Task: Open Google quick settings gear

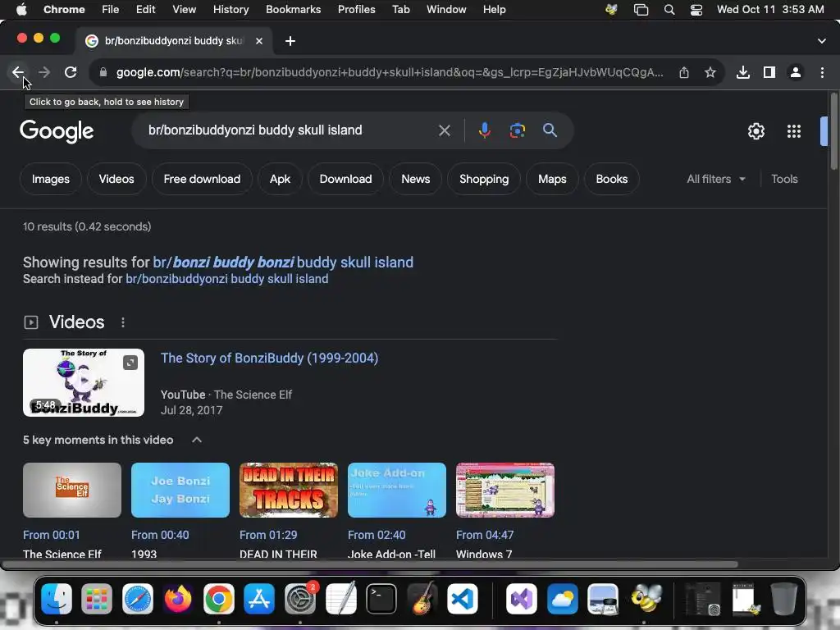Action: click(x=756, y=131)
